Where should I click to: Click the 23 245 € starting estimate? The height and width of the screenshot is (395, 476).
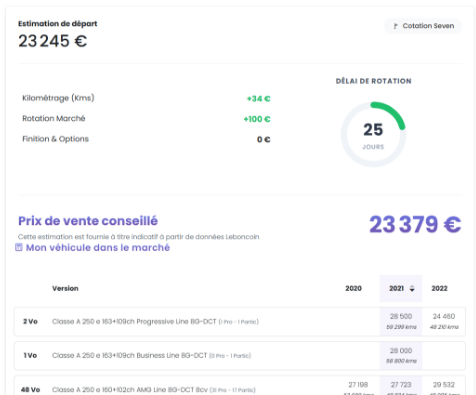coord(53,41)
